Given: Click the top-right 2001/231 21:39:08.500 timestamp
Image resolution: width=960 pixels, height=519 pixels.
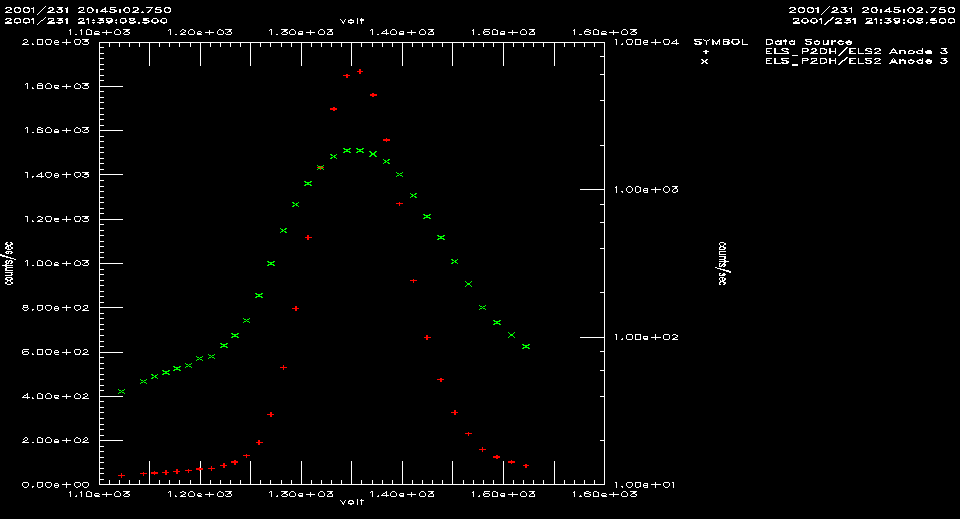Looking at the screenshot, I should point(874,21).
